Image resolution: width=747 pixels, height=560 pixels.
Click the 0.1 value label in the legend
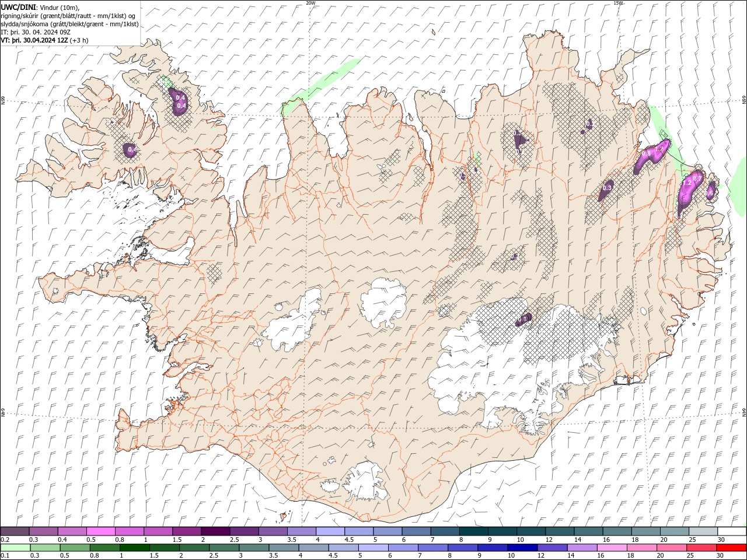click(x=5, y=556)
